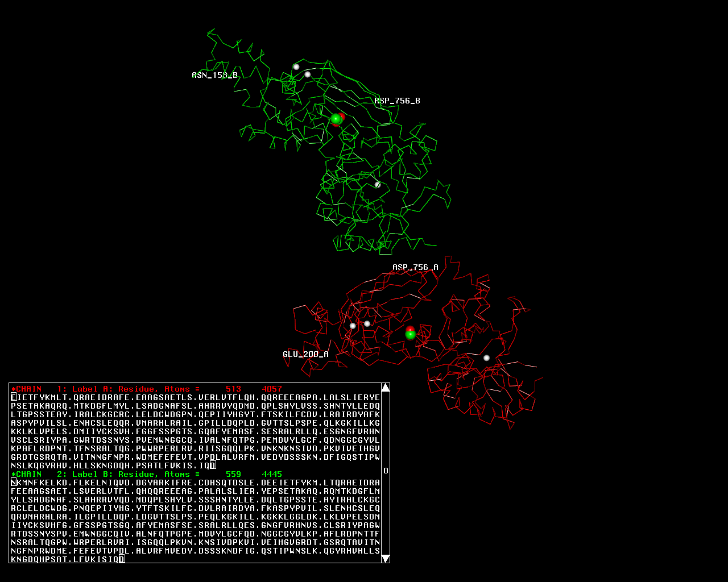The image size is (728, 582).
Task: Select the green sphere in green chain B
Action: pos(336,119)
